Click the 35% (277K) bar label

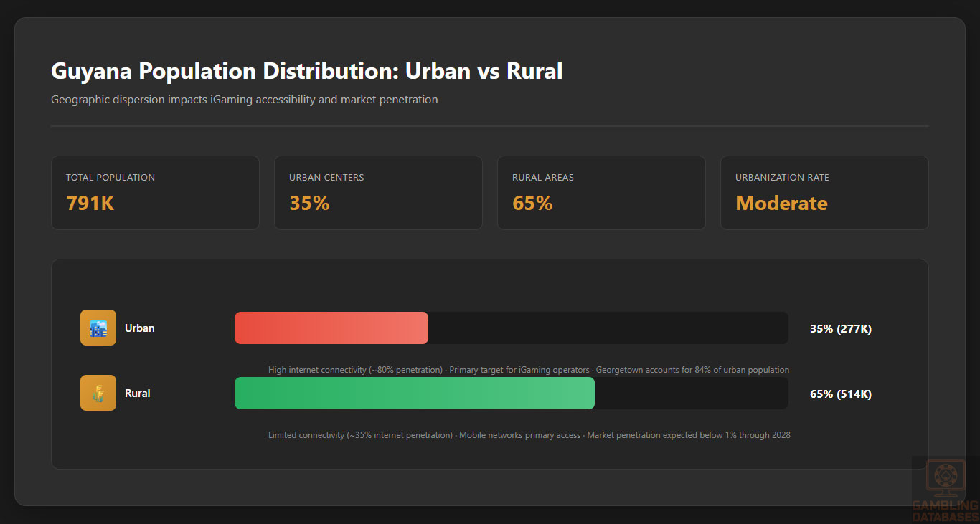(x=840, y=329)
